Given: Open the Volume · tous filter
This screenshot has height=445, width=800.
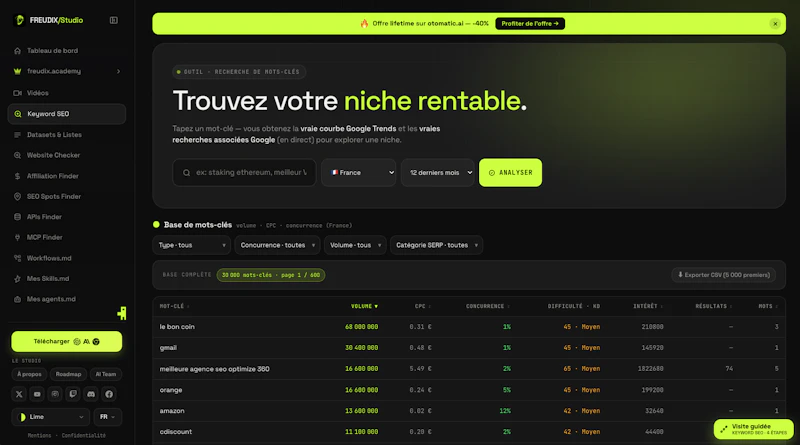Looking at the screenshot, I should pyautogui.click(x=355, y=245).
